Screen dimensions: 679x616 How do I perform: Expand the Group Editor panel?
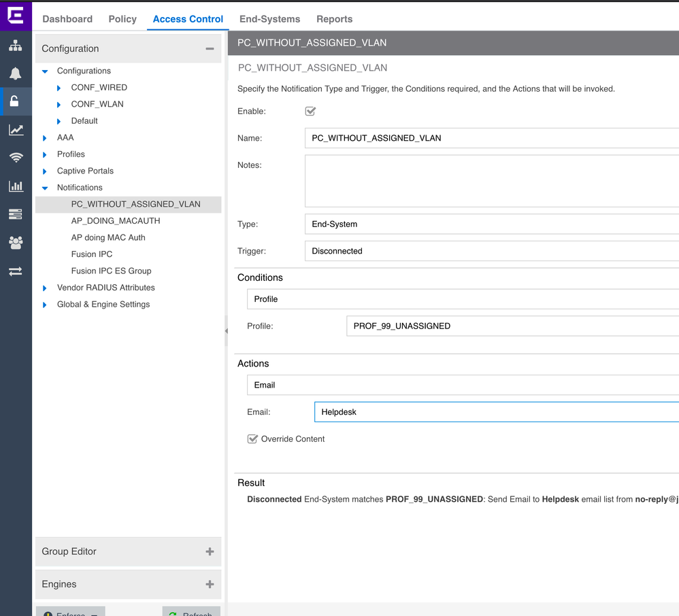[x=210, y=551]
